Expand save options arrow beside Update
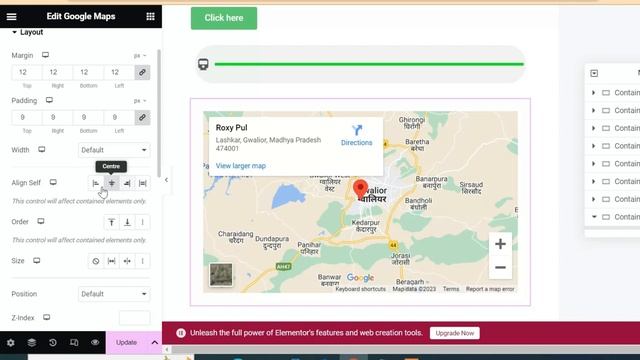640x360 pixels. (155, 342)
